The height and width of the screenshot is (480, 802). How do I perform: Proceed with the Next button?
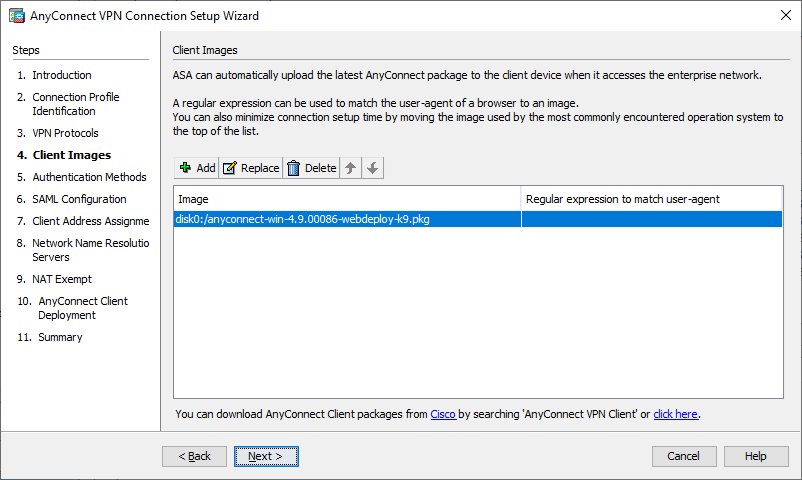click(266, 456)
